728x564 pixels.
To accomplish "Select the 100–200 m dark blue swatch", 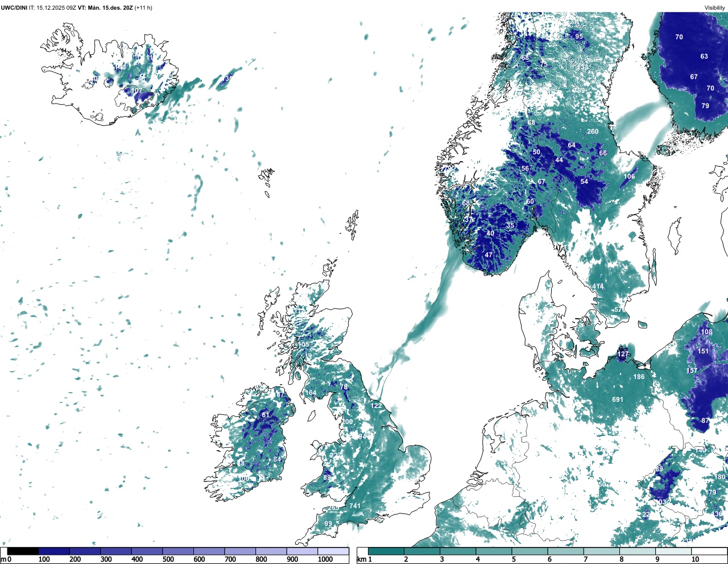I will 54,551.
